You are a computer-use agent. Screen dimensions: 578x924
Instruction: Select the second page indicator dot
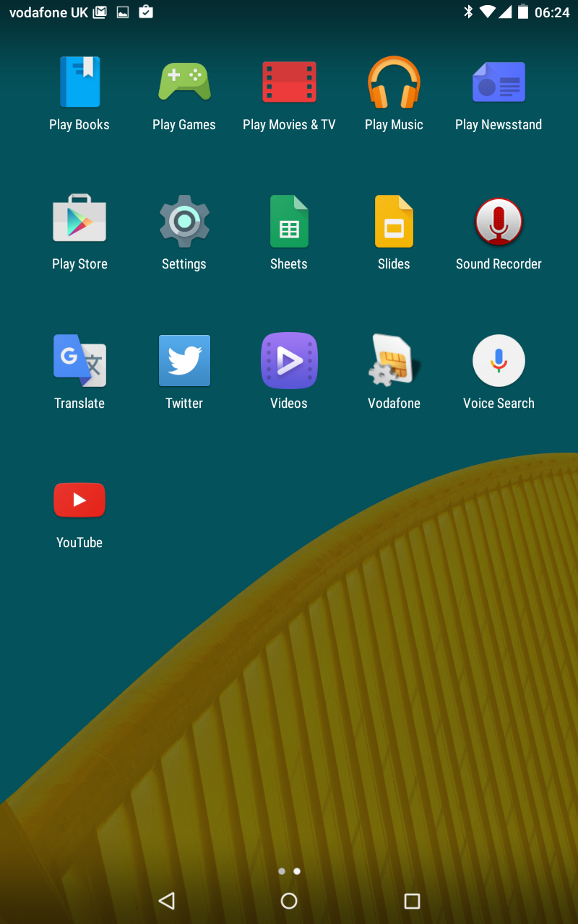tap(297, 871)
